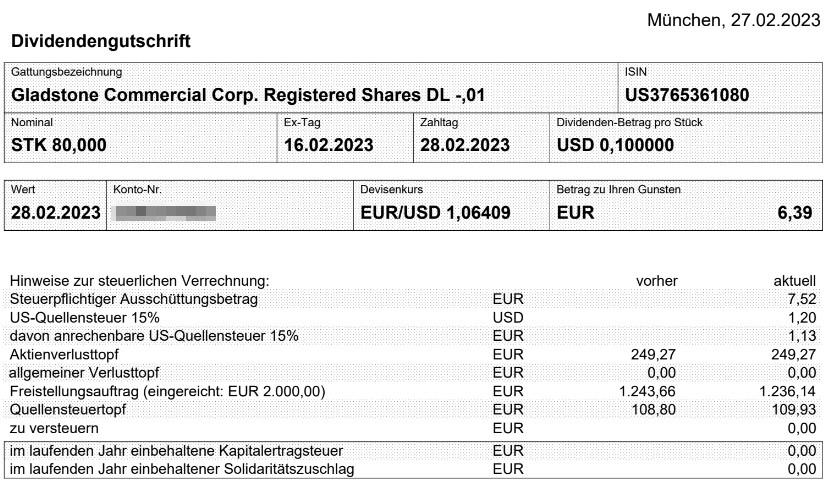
Task: Click the ISIN value US3765361080
Action: [x=686, y=96]
